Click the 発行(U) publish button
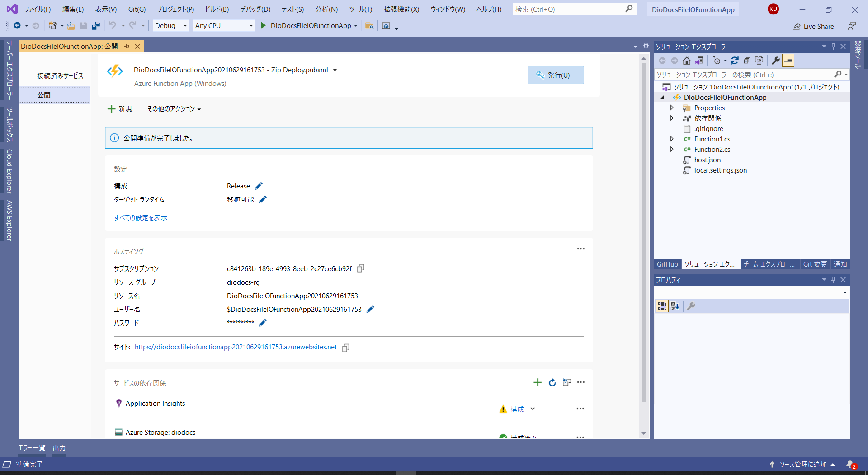Screen dimensions: 868x475 click(x=556, y=75)
